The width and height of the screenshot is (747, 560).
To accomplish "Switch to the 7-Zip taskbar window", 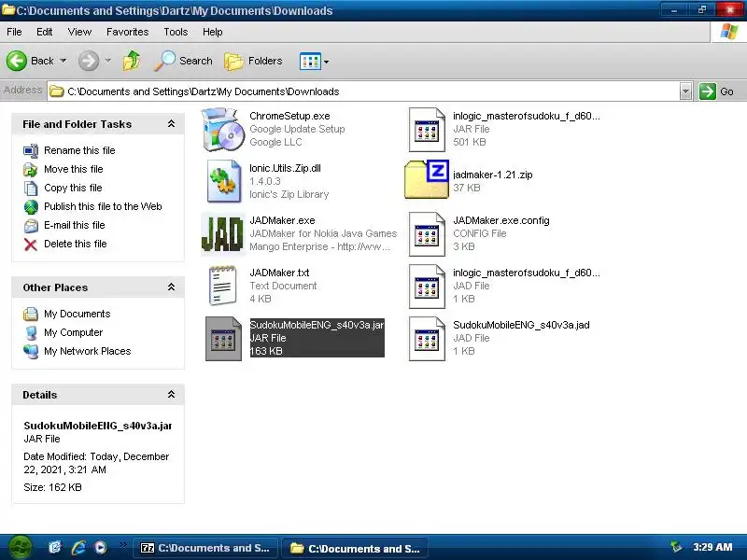I will pos(205,548).
